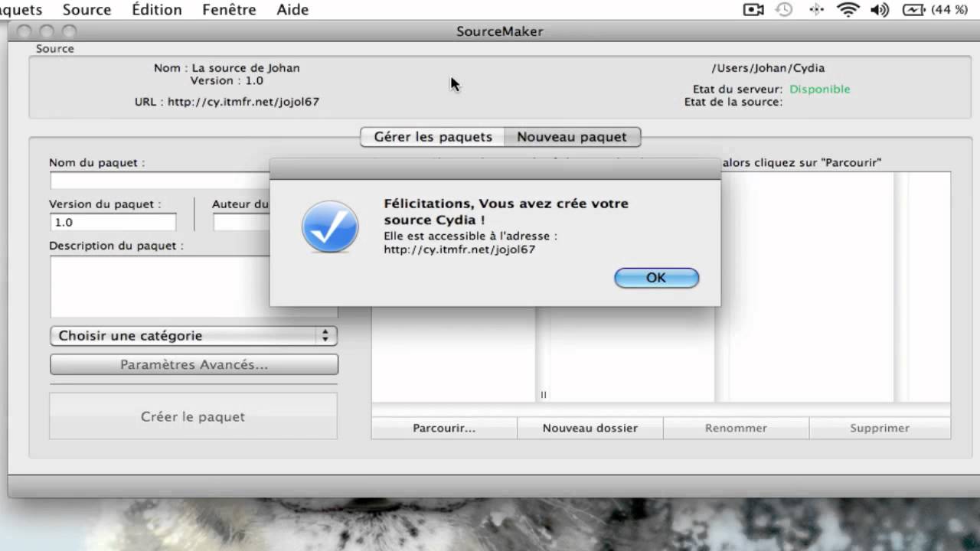Click the /Users/Johan/Cydia path text
This screenshot has width=980, height=551.
point(768,68)
